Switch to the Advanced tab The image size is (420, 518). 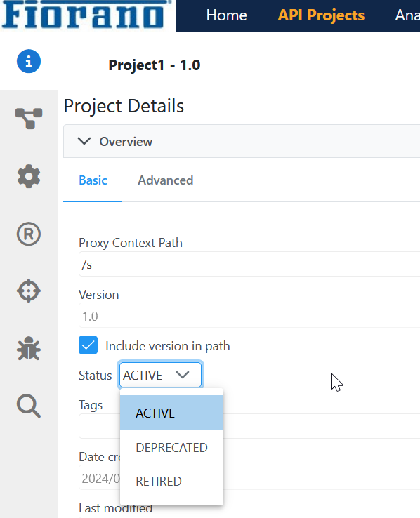pyautogui.click(x=166, y=180)
